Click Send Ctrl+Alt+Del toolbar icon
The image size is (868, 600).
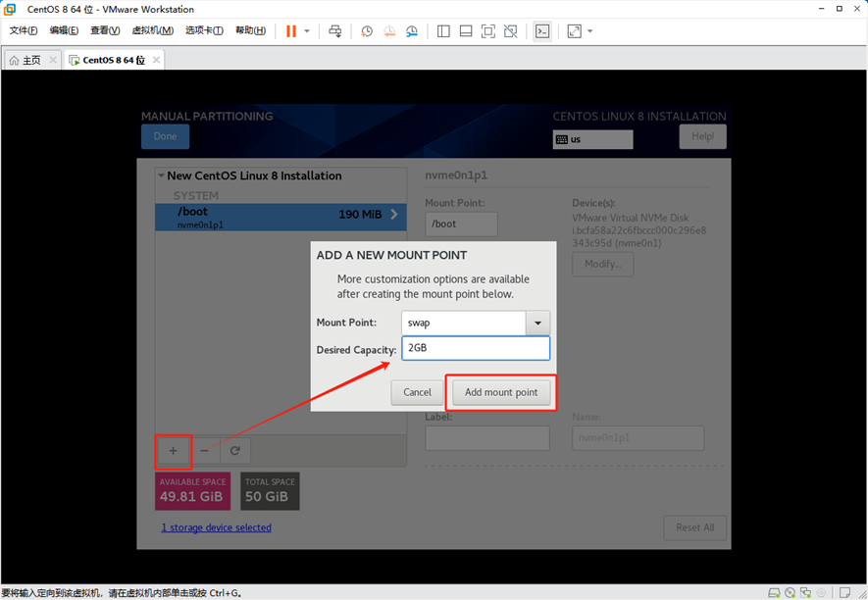point(334,31)
